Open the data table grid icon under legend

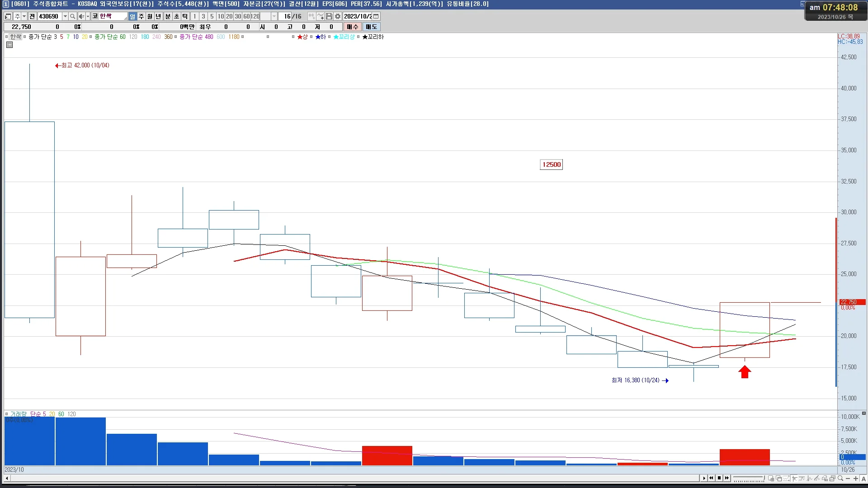[x=9, y=45]
